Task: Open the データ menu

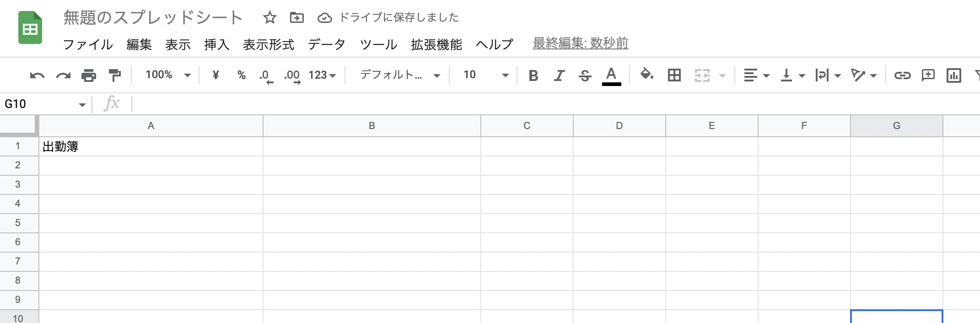Action: coord(327,44)
